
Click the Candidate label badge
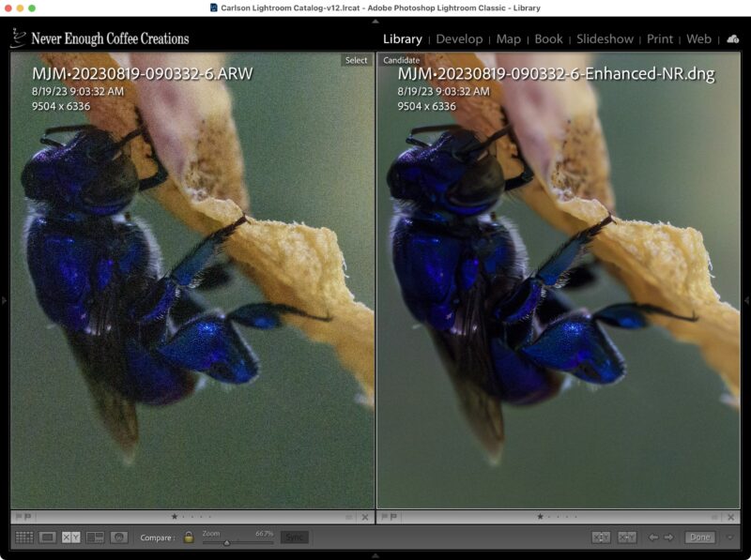(x=402, y=60)
